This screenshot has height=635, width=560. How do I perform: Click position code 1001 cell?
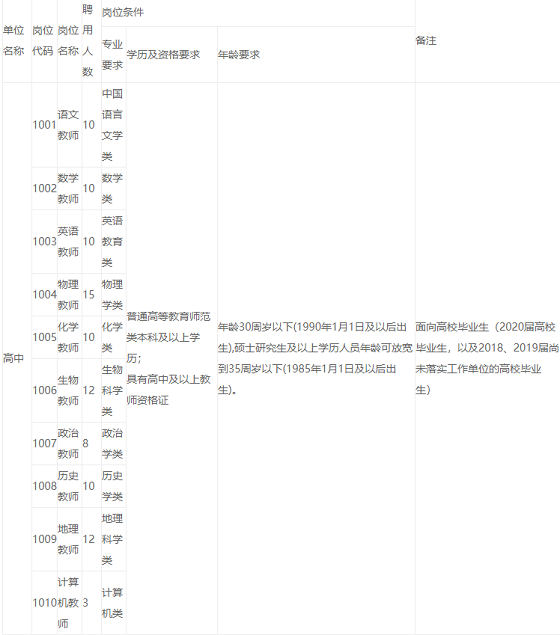point(44,125)
